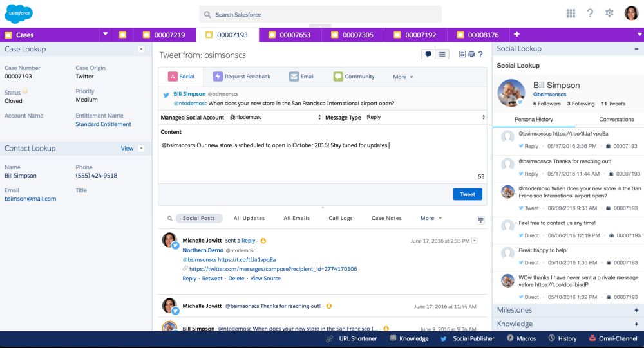Click Delete under Michelle Jowitt's reply

236,279
